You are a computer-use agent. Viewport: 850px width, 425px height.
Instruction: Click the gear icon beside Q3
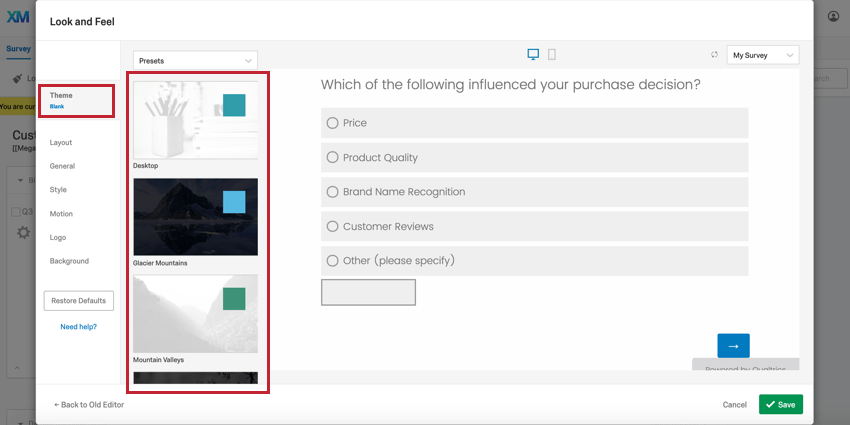(x=23, y=232)
